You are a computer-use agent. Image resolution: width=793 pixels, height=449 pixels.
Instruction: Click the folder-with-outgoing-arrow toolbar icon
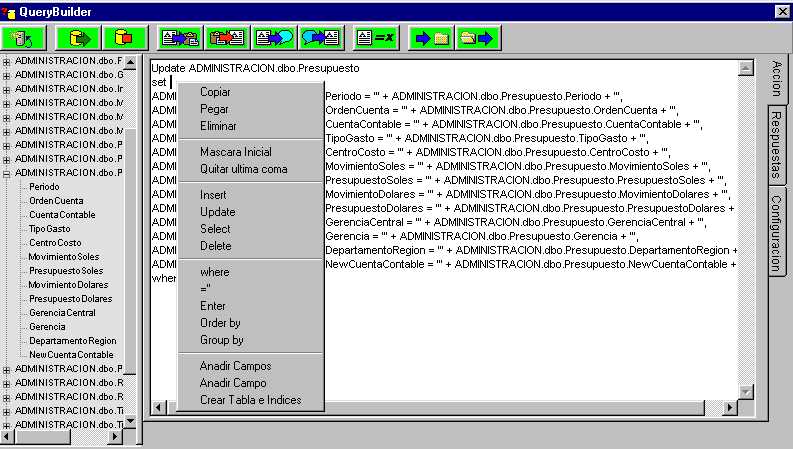click(x=477, y=38)
